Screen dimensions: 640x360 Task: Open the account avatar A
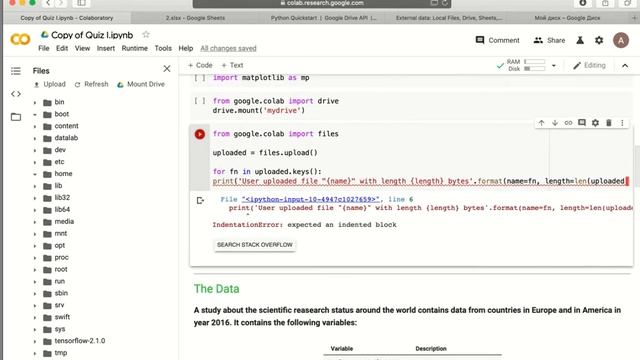point(620,40)
